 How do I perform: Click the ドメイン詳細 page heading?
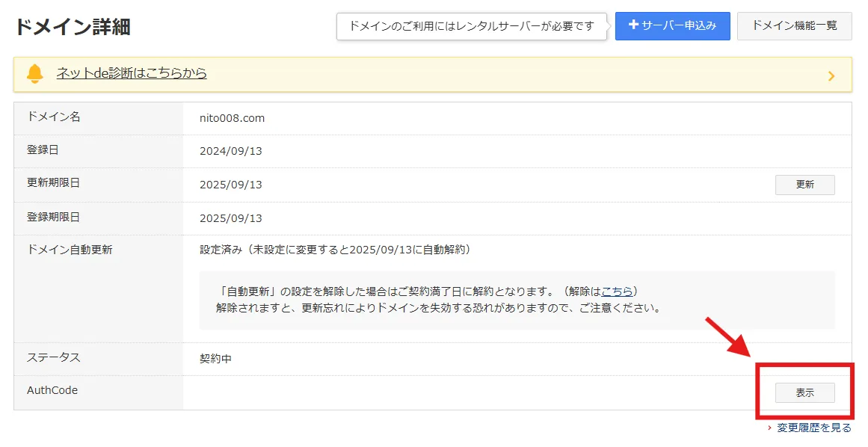[73, 27]
